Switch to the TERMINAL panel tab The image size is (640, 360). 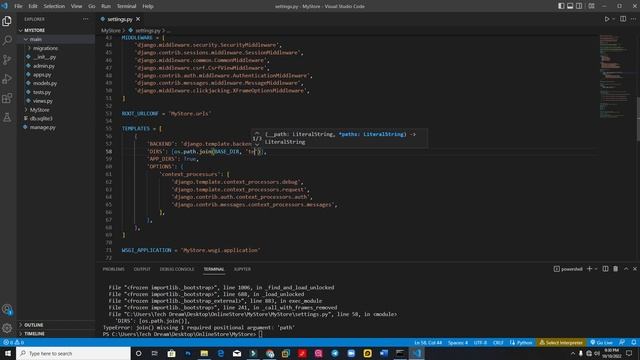tap(214, 269)
